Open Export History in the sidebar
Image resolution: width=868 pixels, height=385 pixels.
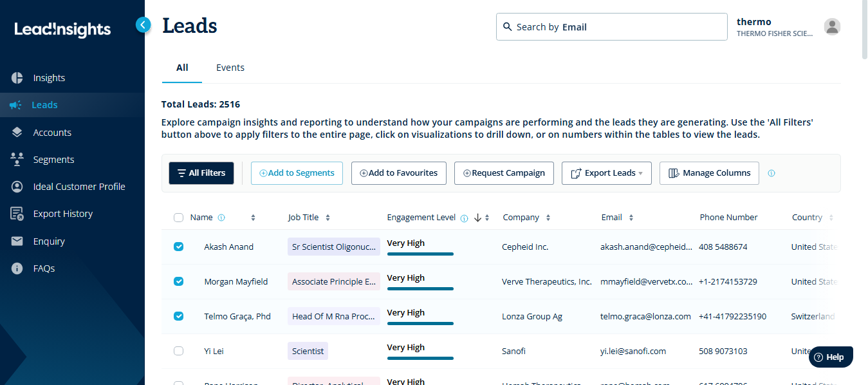[62, 214]
